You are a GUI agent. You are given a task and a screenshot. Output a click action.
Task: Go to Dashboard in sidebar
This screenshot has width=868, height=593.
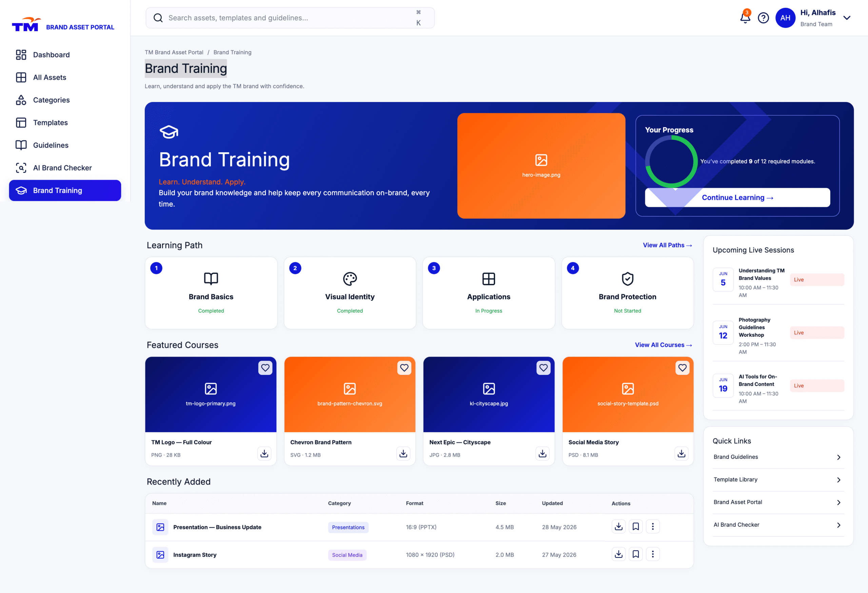click(x=65, y=55)
